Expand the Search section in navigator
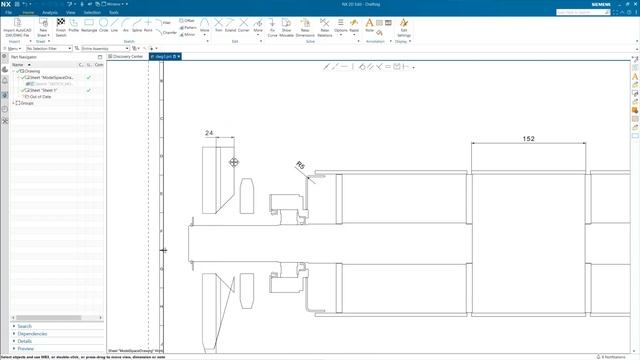Screen dimensions: 640x360 [x=14, y=327]
